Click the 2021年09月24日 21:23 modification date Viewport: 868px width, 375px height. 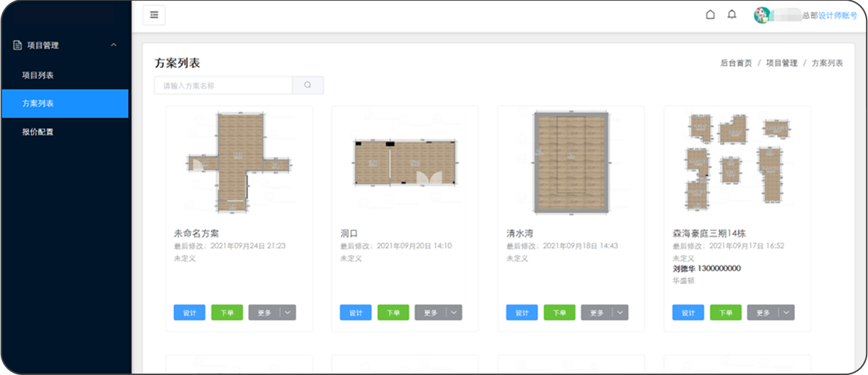pyautogui.click(x=247, y=245)
